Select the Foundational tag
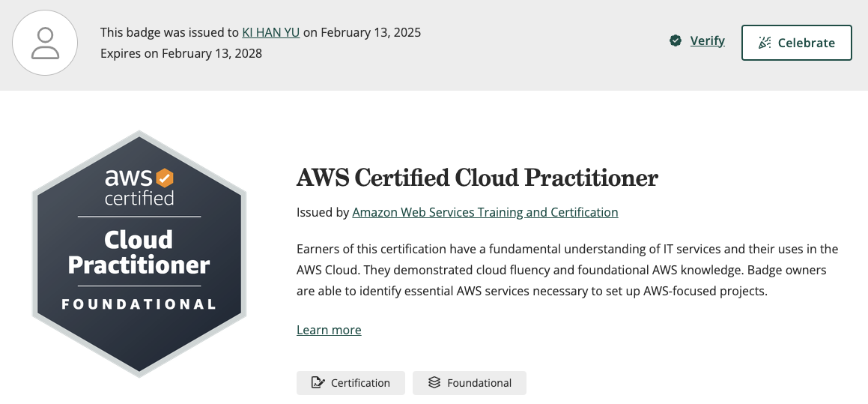The image size is (868, 404). 469,383
